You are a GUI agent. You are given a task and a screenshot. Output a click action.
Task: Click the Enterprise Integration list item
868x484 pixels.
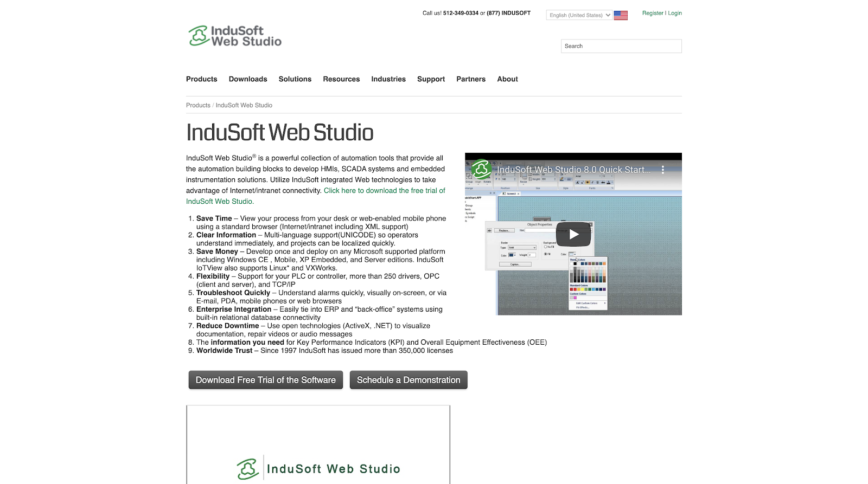coord(320,313)
